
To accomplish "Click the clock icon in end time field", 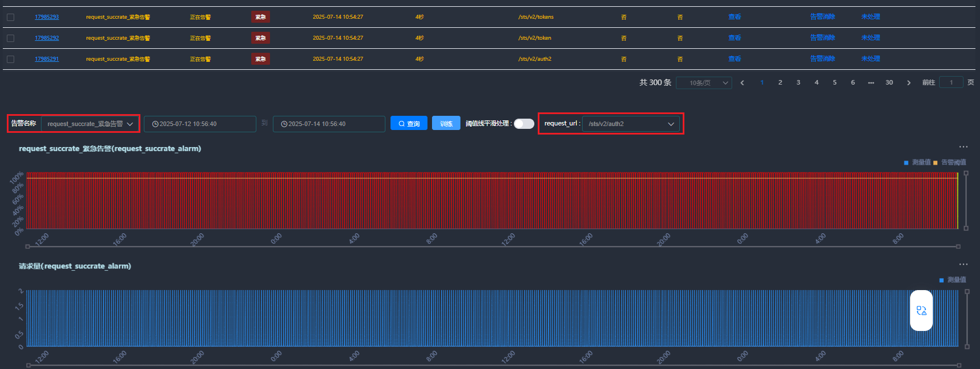I will [x=284, y=124].
